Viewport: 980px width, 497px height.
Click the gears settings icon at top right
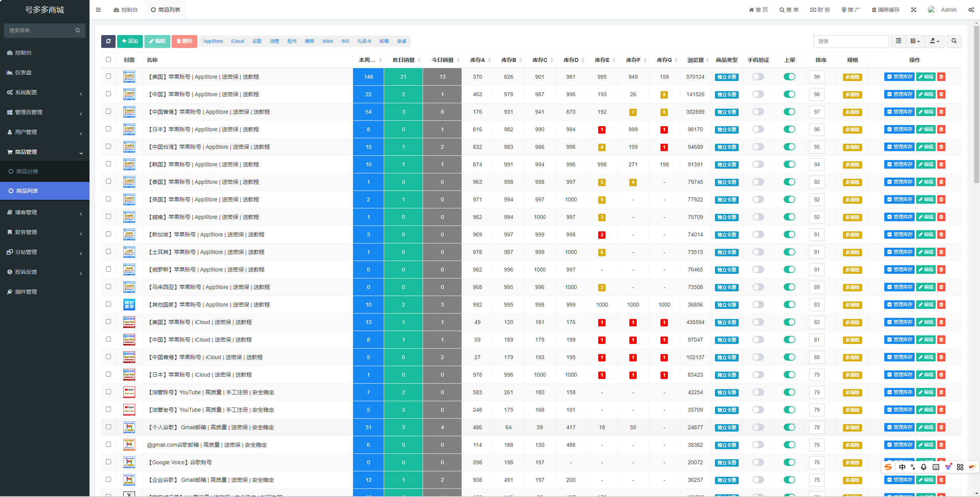tap(971, 10)
